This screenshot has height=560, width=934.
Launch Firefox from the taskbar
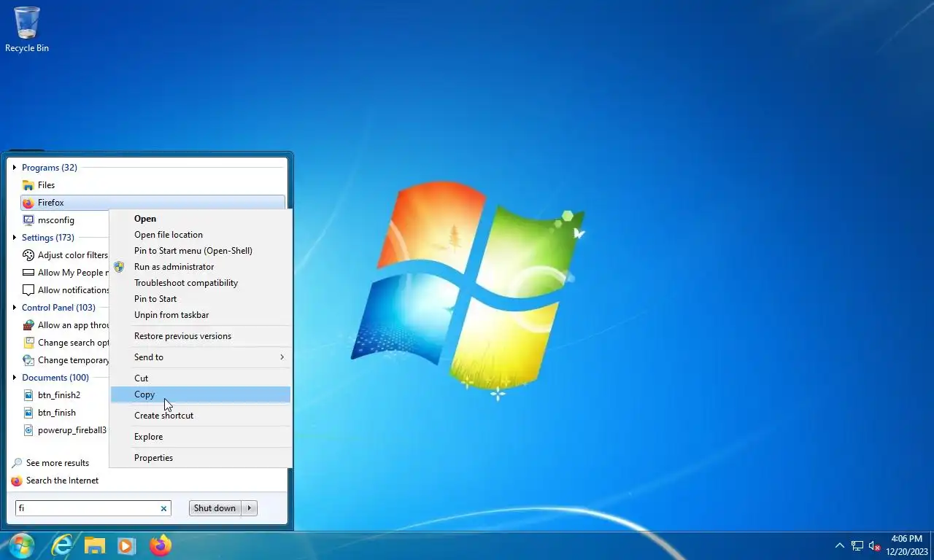point(161,545)
